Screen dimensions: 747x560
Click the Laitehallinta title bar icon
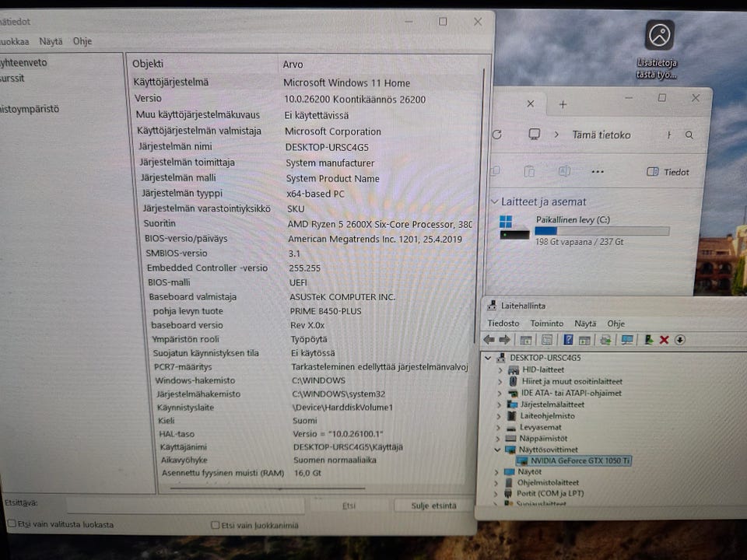coord(492,306)
